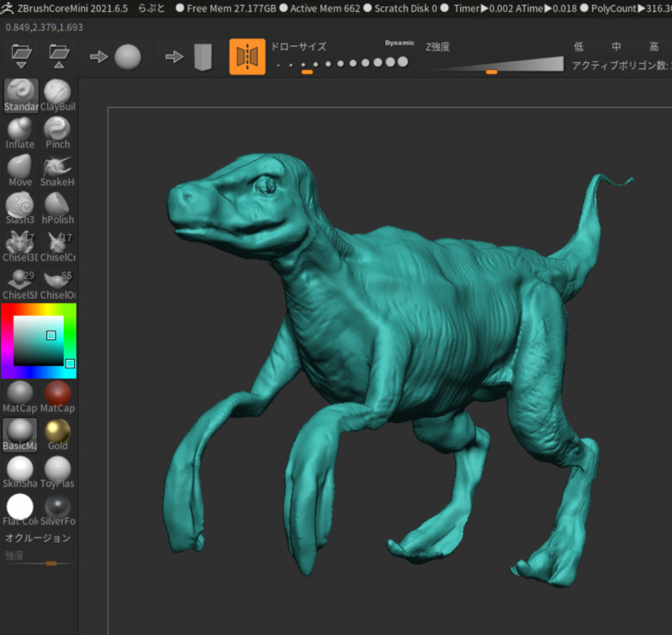Choose the ClayBuildup brush
Screen dimensions: 672x635
(x=57, y=94)
